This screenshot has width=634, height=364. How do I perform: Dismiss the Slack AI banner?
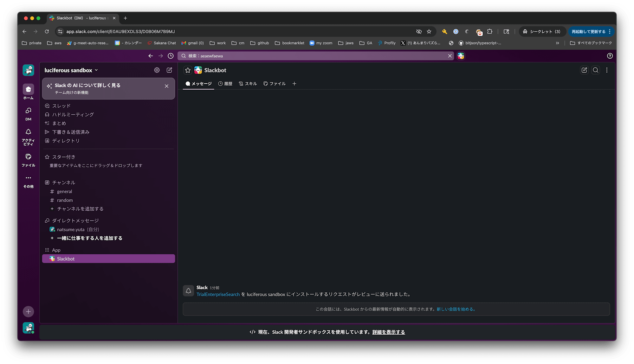pos(167,86)
